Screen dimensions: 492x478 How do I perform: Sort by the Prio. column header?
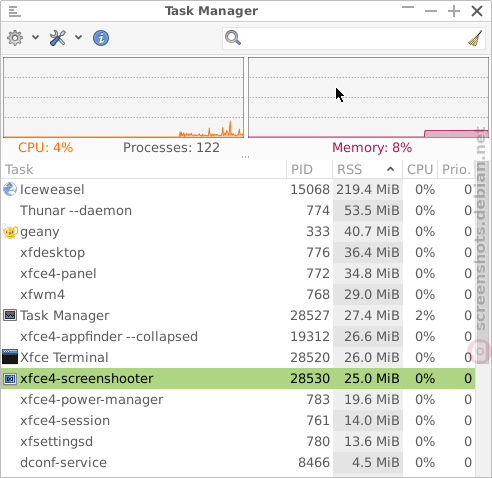tap(456, 169)
